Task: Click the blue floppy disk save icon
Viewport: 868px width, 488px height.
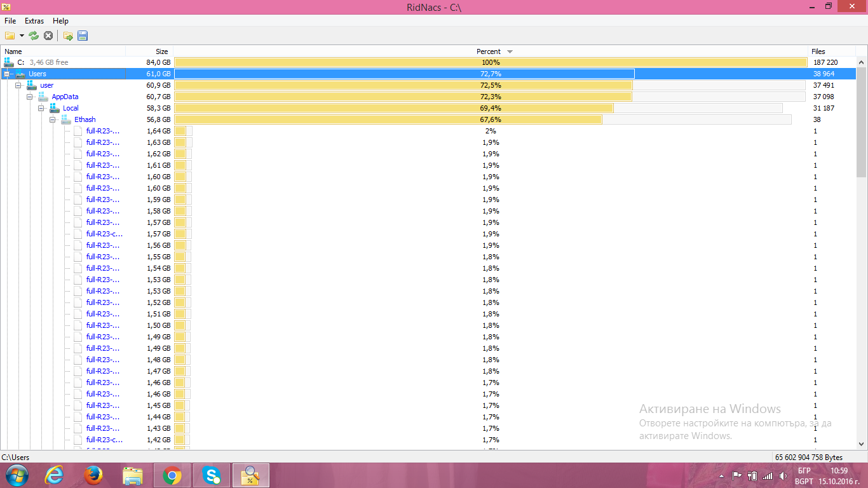Action: click(x=83, y=36)
